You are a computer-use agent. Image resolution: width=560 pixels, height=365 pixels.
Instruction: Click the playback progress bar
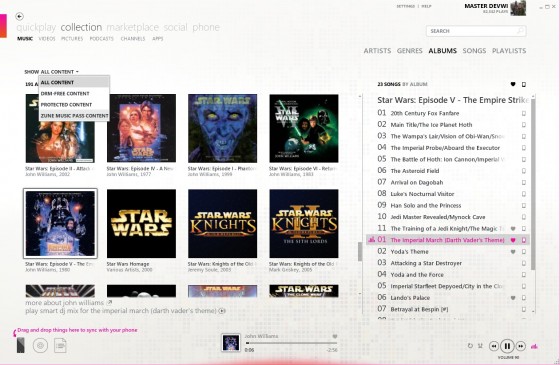click(291, 343)
